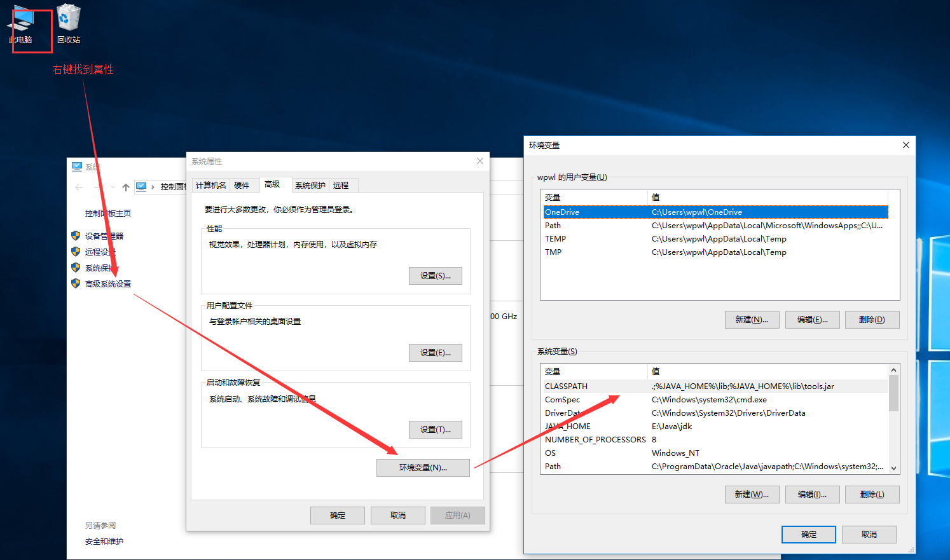Click the shield icon beside 设备管理器

click(x=76, y=236)
